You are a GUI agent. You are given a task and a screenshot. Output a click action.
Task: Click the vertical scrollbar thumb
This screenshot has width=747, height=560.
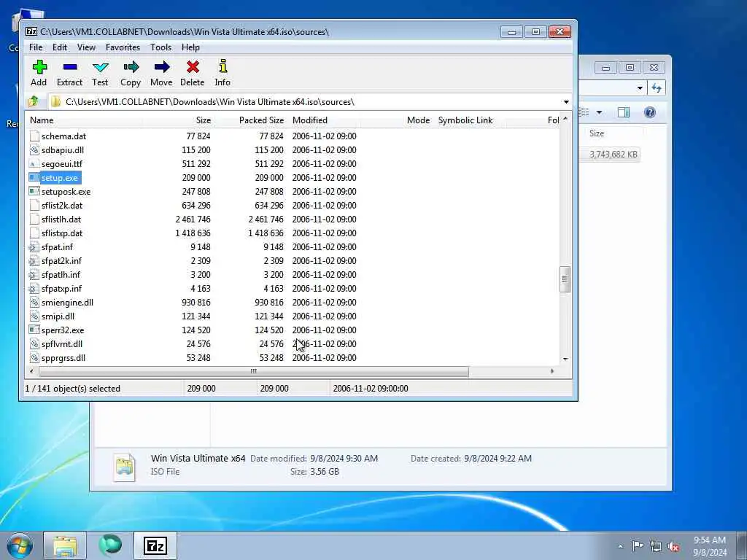coord(565,279)
